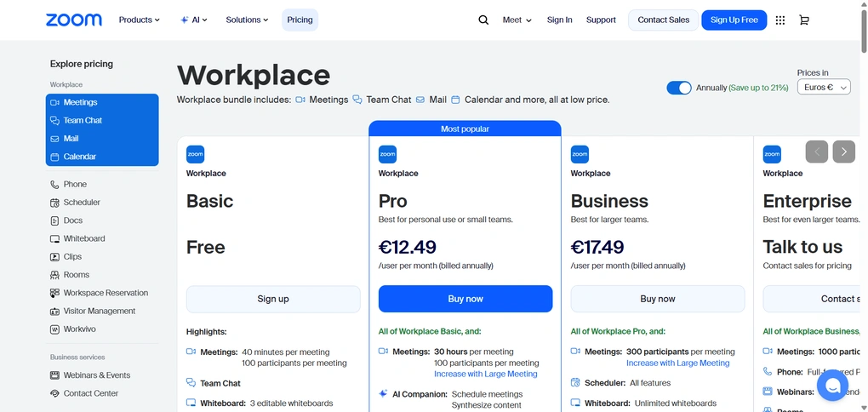Click the Workplace page heading
868x412 pixels.
pyautogui.click(x=254, y=76)
